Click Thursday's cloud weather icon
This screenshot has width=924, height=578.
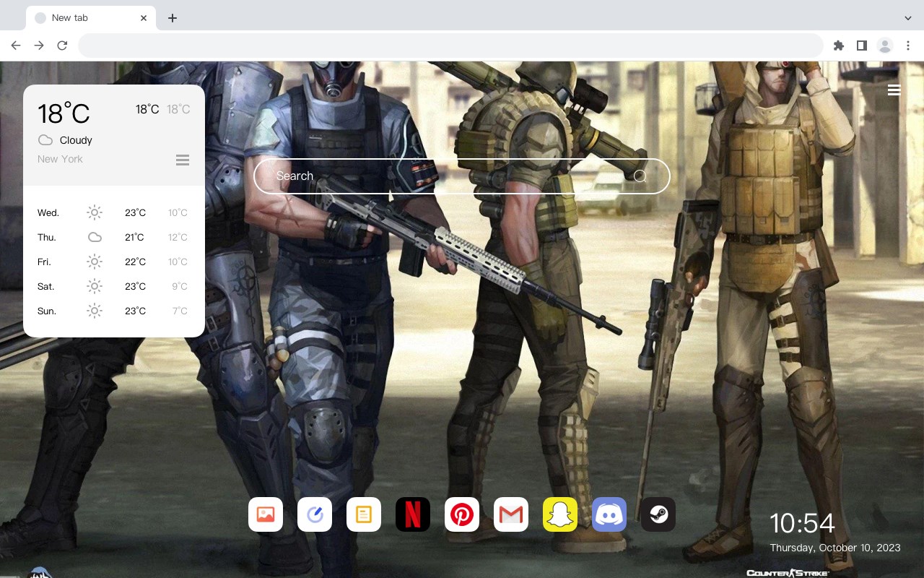click(x=95, y=237)
